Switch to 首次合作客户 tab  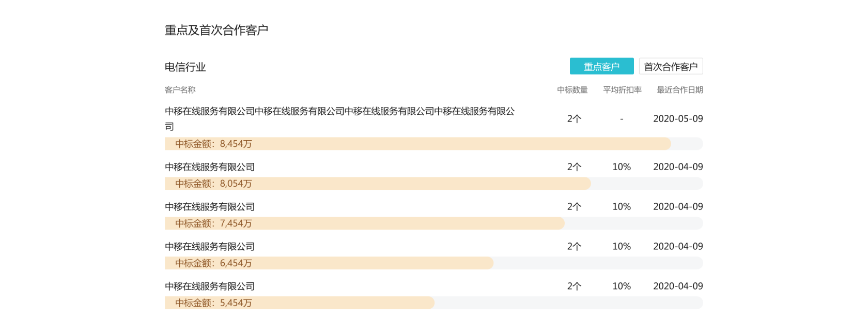click(671, 66)
